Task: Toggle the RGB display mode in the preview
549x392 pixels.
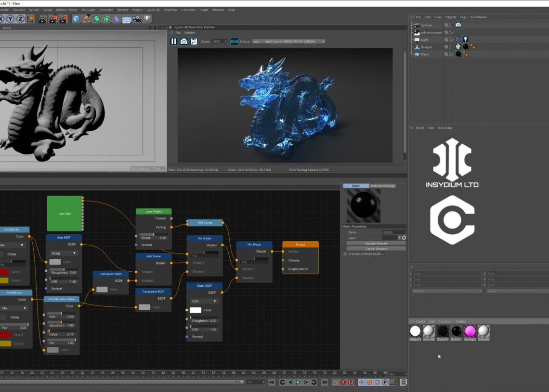Action: (x=234, y=41)
